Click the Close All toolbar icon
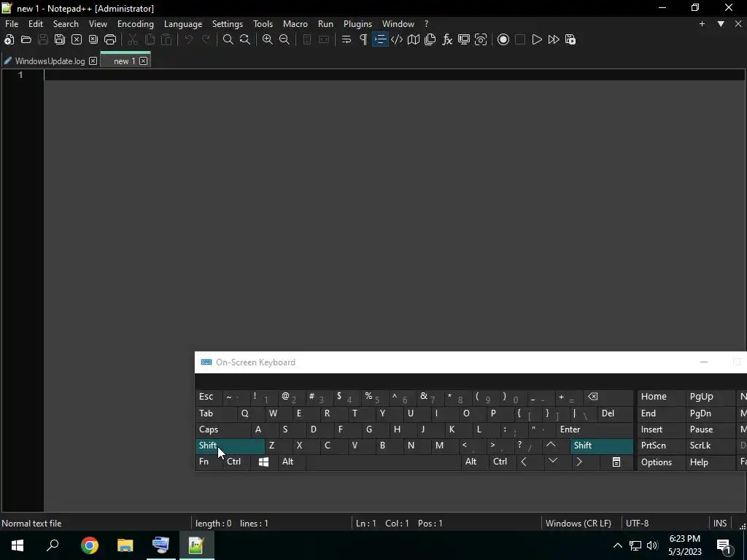This screenshot has width=747, height=560. coord(93,39)
